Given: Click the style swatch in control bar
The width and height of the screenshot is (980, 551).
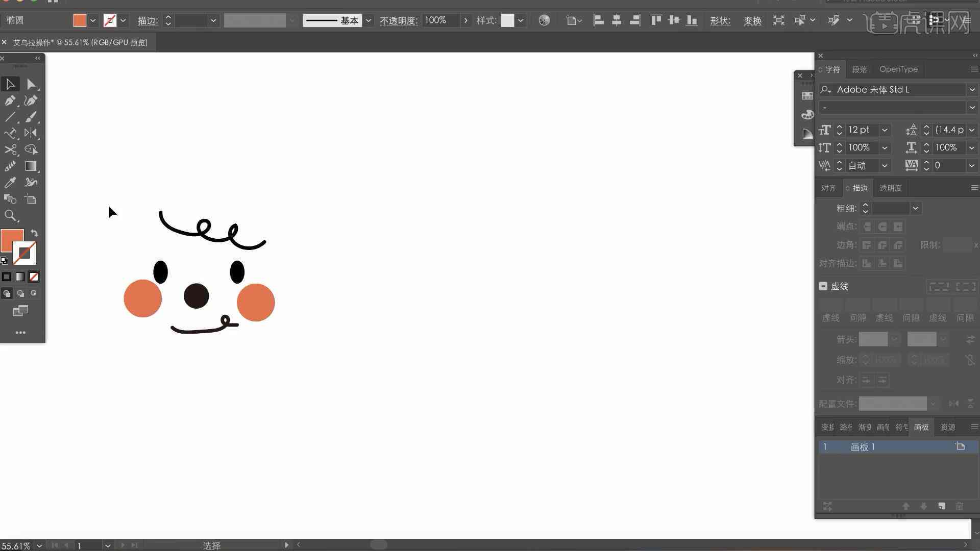Looking at the screenshot, I should click(x=507, y=20).
